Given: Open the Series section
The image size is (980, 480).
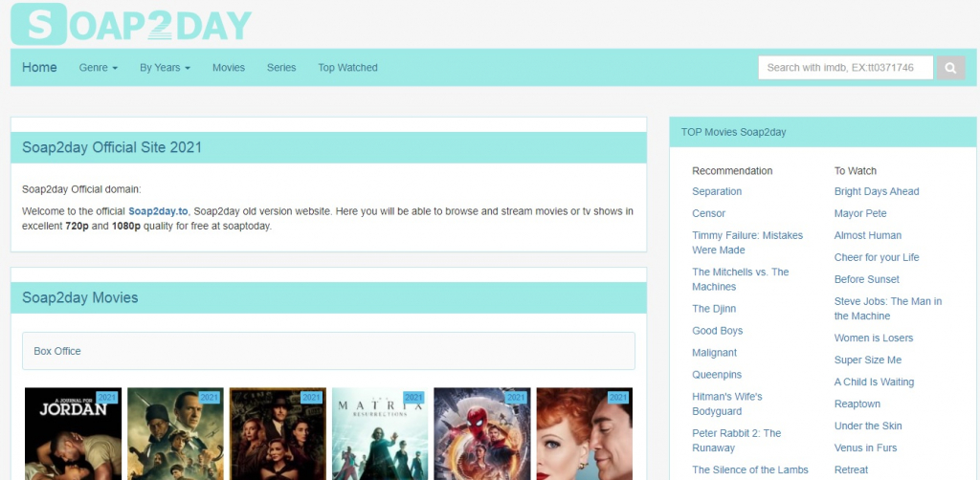Looking at the screenshot, I should pyautogui.click(x=281, y=68).
